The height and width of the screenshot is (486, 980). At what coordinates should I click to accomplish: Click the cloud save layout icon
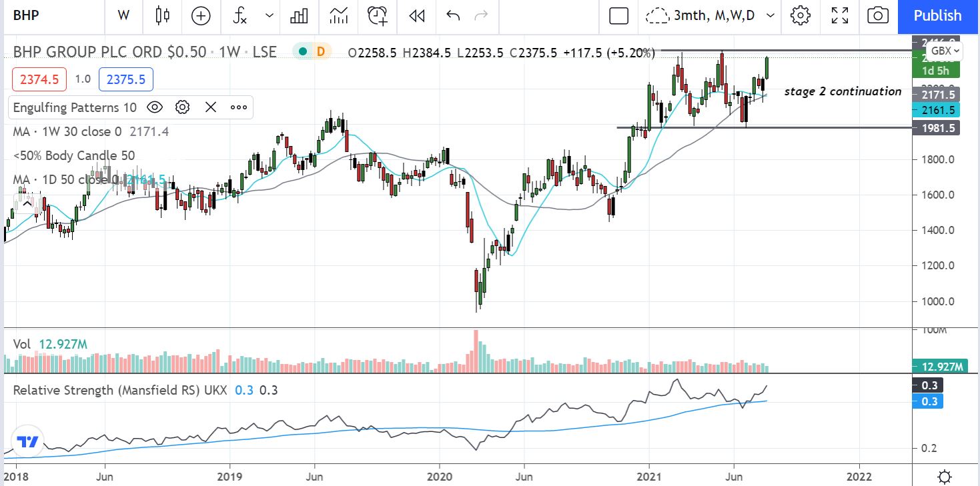click(x=658, y=15)
